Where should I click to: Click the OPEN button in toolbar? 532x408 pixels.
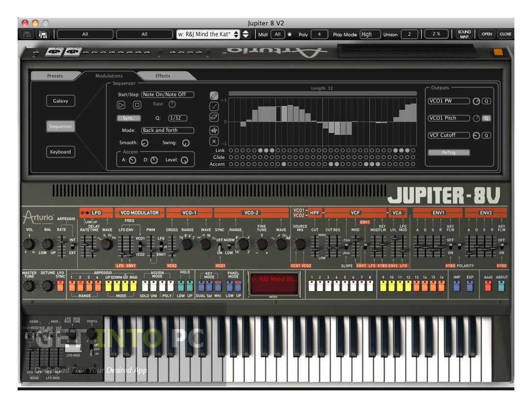[487, 34]
